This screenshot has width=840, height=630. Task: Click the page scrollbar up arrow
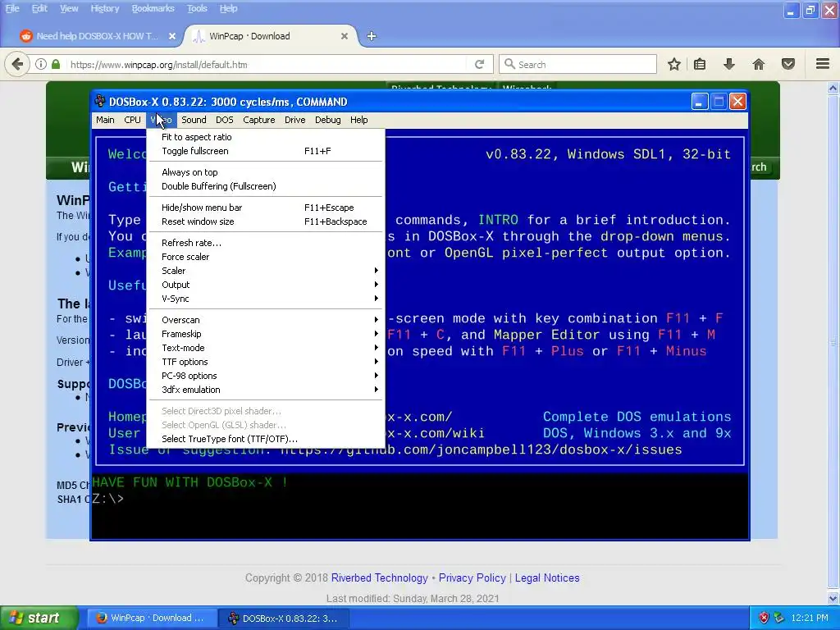point(833,89)
